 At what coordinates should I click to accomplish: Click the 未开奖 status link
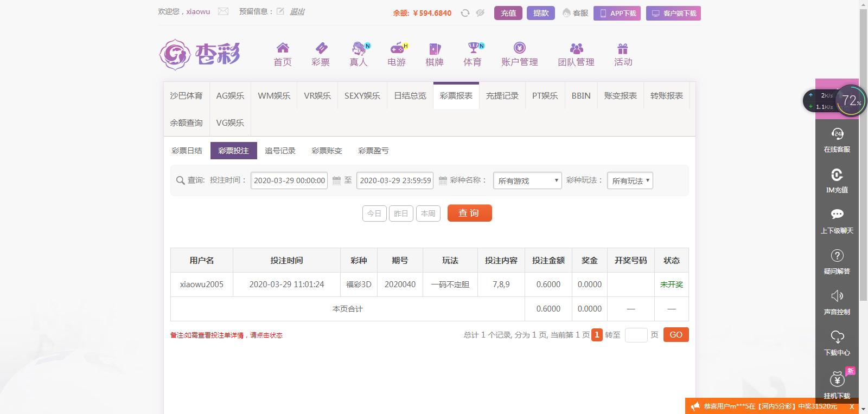[671, 284]
